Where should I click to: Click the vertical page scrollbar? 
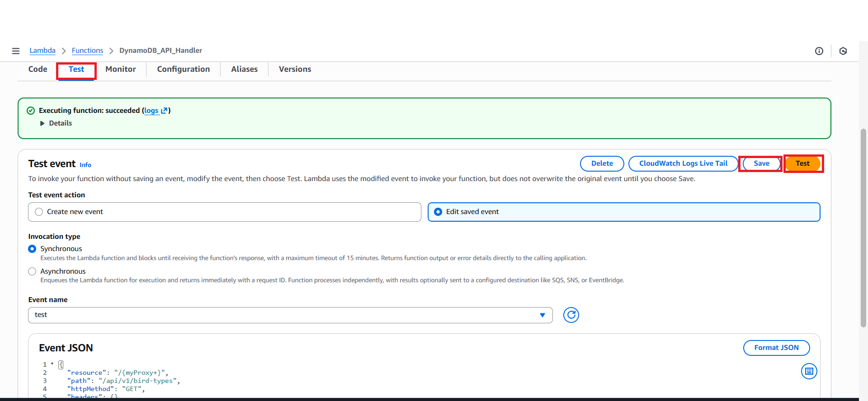tap(863, 226)
